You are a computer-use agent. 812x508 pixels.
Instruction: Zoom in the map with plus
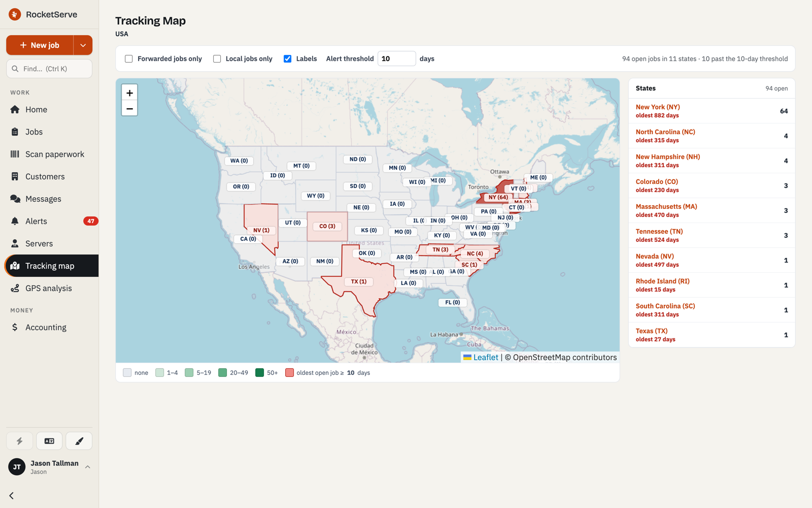(129, 93)
